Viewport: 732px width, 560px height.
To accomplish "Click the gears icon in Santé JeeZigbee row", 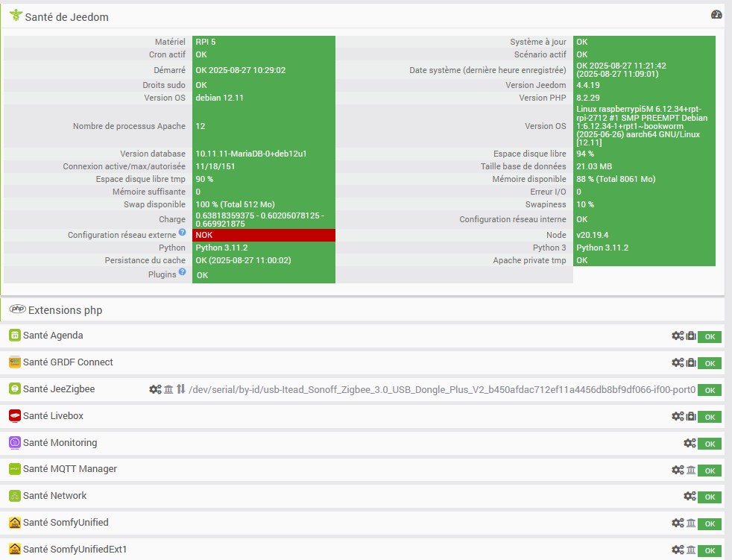I will pos(156,389).
